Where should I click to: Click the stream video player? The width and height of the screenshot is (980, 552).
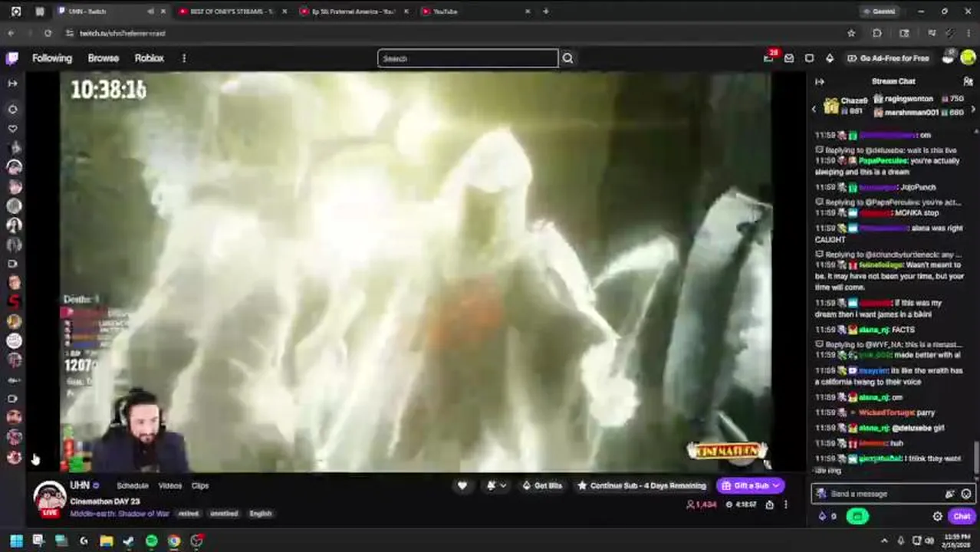(x=415, y=272)
